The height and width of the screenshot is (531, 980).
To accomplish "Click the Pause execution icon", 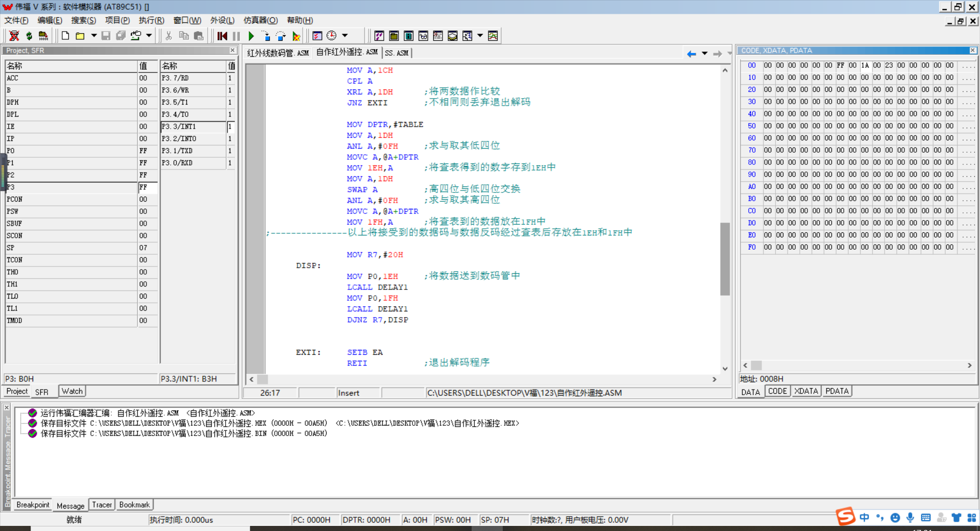I will (x=236, y=36).
